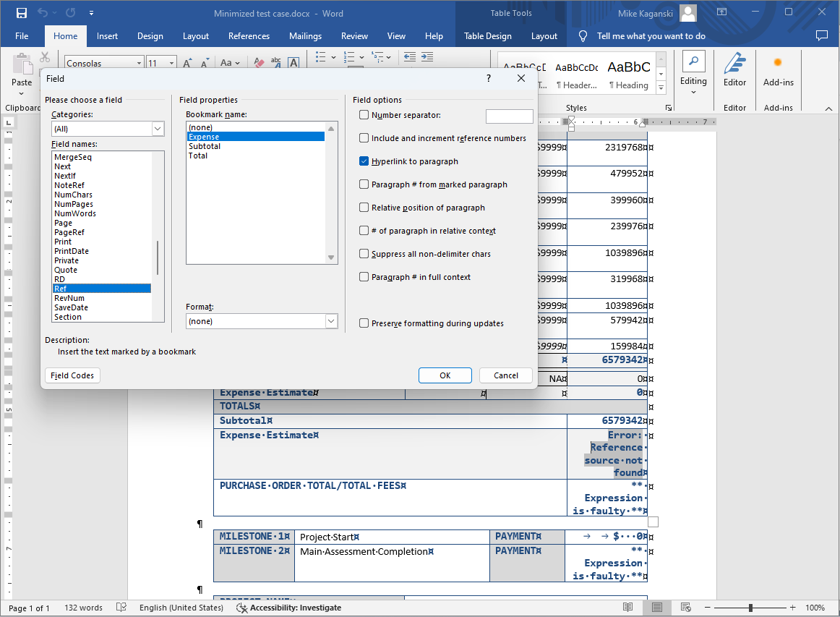840x617 pixels.
Task: Enable Include and increment reference numbers
Action: coord(364,137)
